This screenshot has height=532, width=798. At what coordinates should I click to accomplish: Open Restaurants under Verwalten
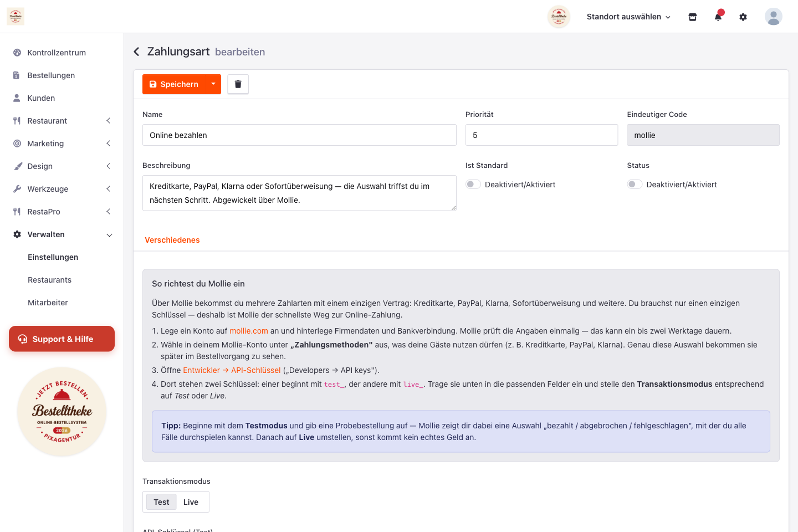pos(49,280)
